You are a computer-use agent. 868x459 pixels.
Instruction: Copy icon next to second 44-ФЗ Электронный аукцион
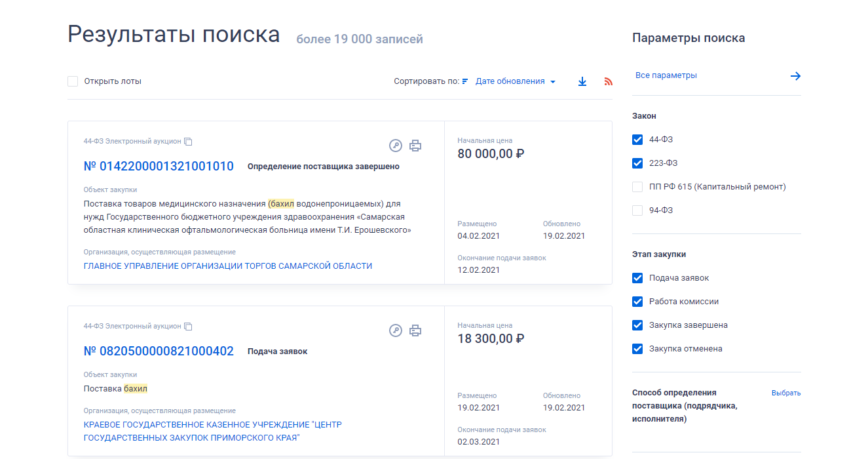188,327
